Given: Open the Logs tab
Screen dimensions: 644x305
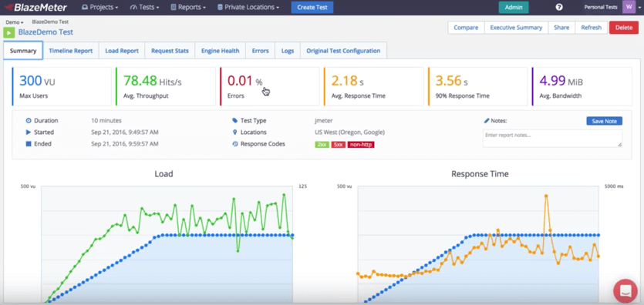Looking at the screenshot, I should [x=288, y=51].
